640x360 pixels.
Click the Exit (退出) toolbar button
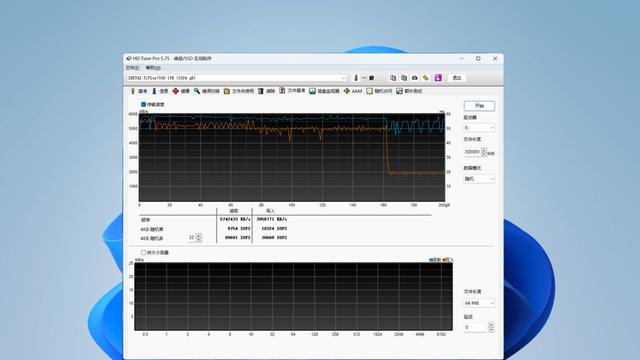pos(457,78)
